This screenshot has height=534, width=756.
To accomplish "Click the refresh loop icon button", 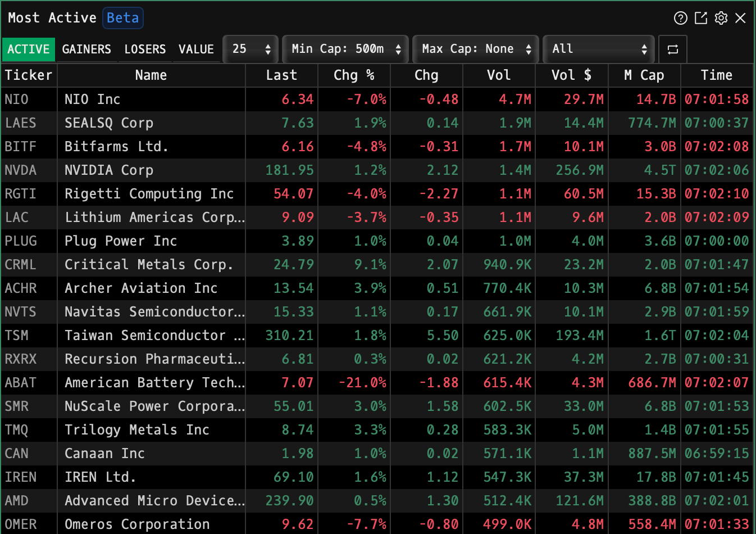I will (673, 49).
